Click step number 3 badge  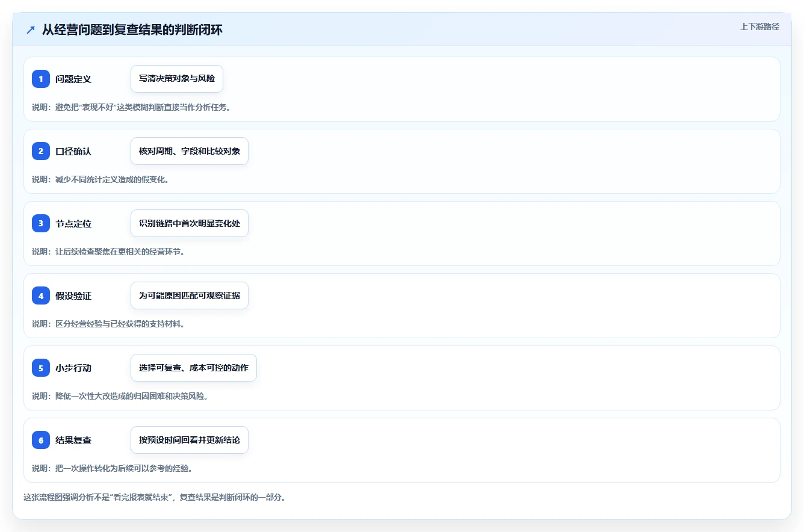tap(41, 223)
